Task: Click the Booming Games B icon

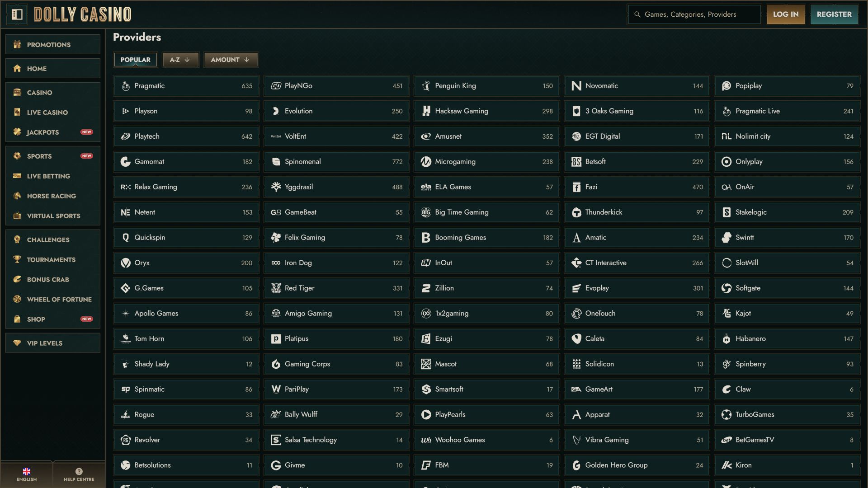Action: point(426,238)
